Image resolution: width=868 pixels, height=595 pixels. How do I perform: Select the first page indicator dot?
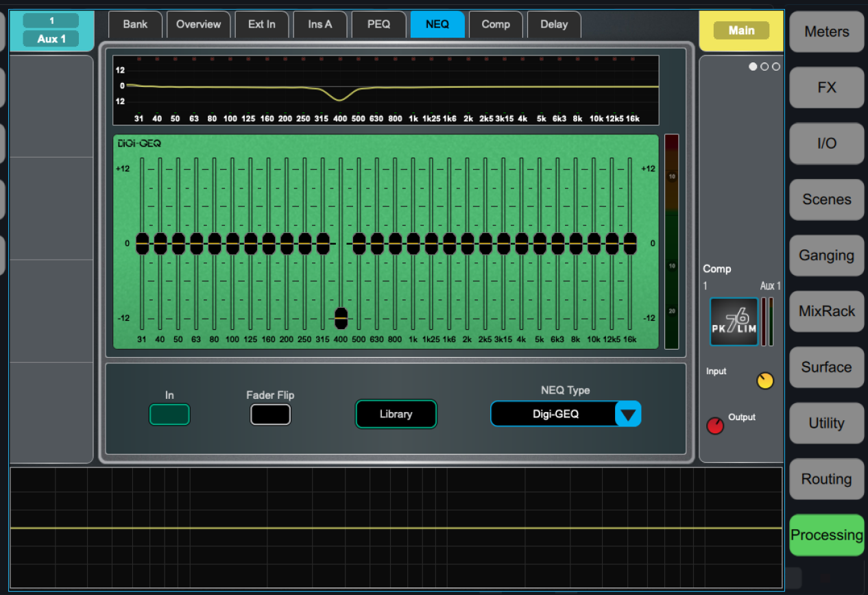[x=753, y=66]
